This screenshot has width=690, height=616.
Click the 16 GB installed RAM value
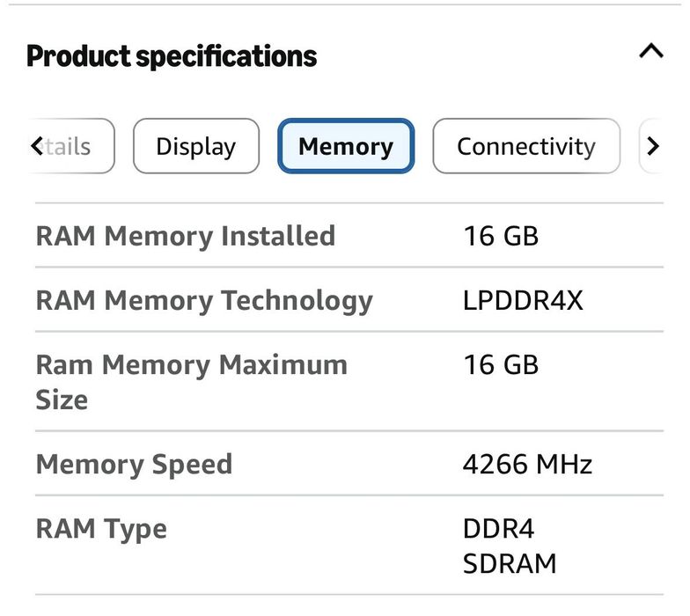(x=500, y=236)
